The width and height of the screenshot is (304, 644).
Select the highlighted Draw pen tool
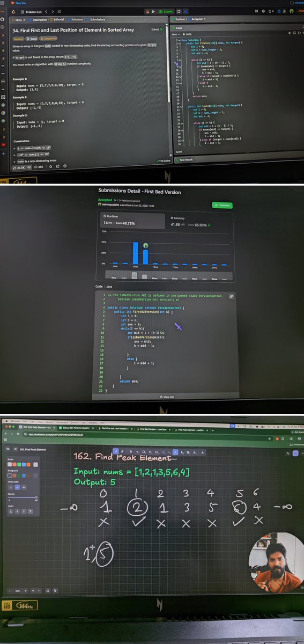tap(175, 452)
